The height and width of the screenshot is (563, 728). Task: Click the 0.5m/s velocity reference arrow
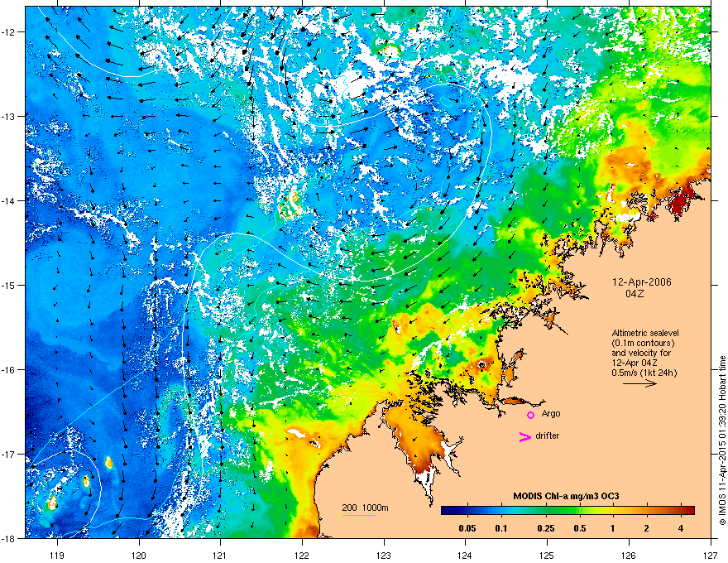(x=639, y=383)
